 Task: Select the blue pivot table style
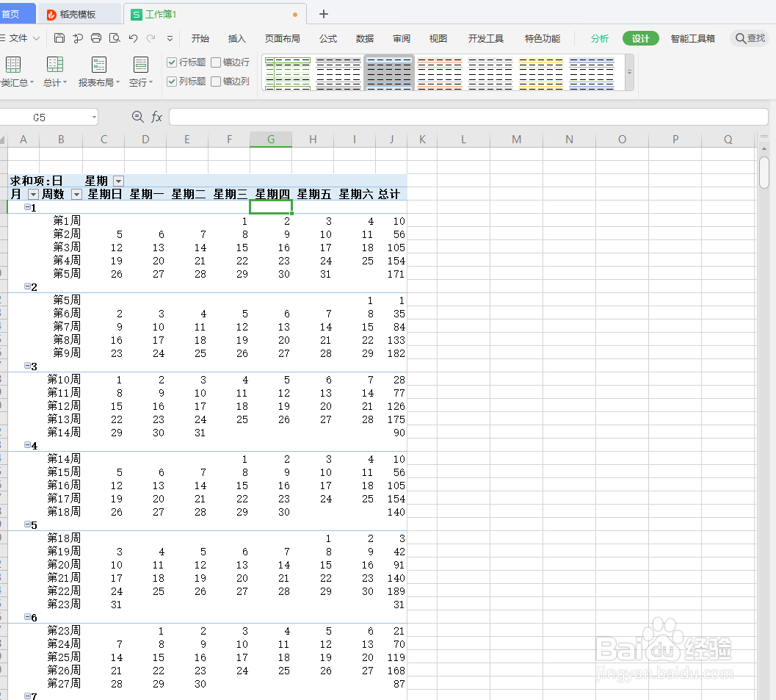pyautogui.click(x=592, y=73)
